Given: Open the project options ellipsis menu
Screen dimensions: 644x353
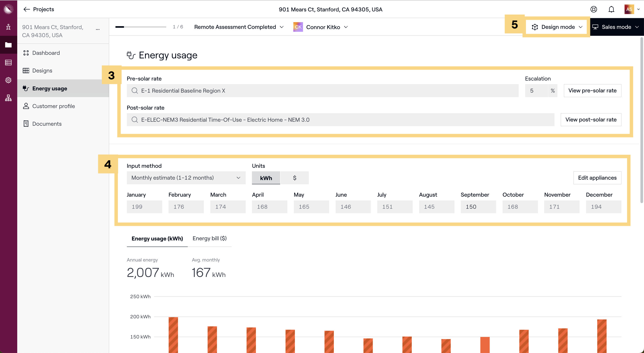Looking at the screenshot, I should tap(98, 29).
